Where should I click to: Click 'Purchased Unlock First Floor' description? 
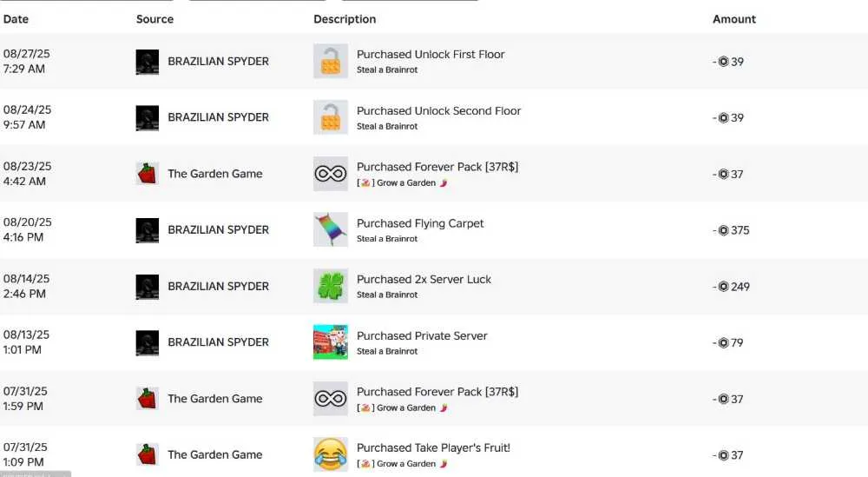tap(431, 54)
